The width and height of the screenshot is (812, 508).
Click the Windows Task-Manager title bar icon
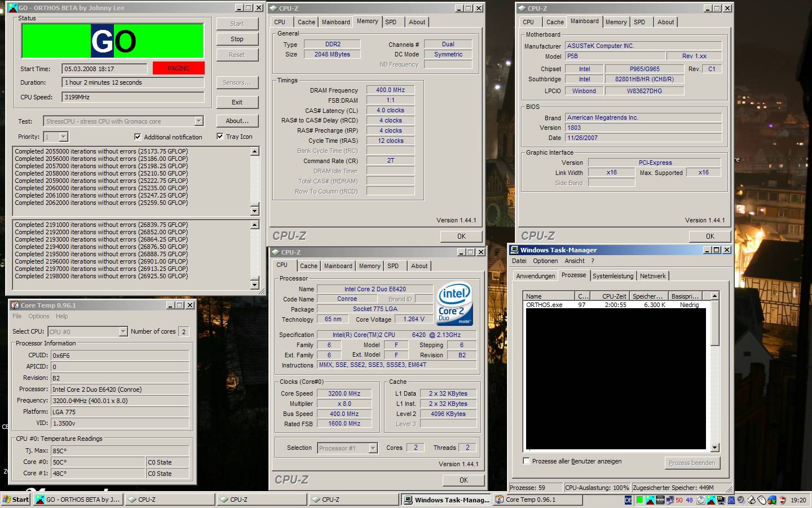pos(514,249)
